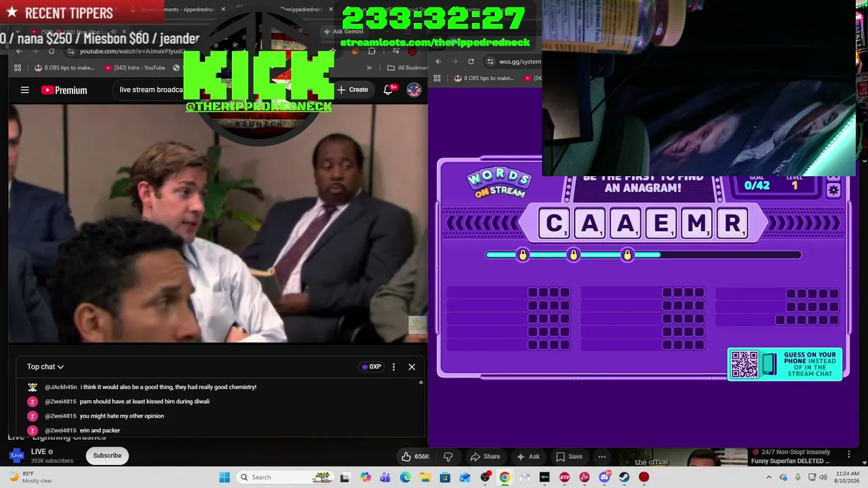This screenshot has height=488, width=868.
Task: Click the chat scrollbar up arrow
Action: (420, 382)
